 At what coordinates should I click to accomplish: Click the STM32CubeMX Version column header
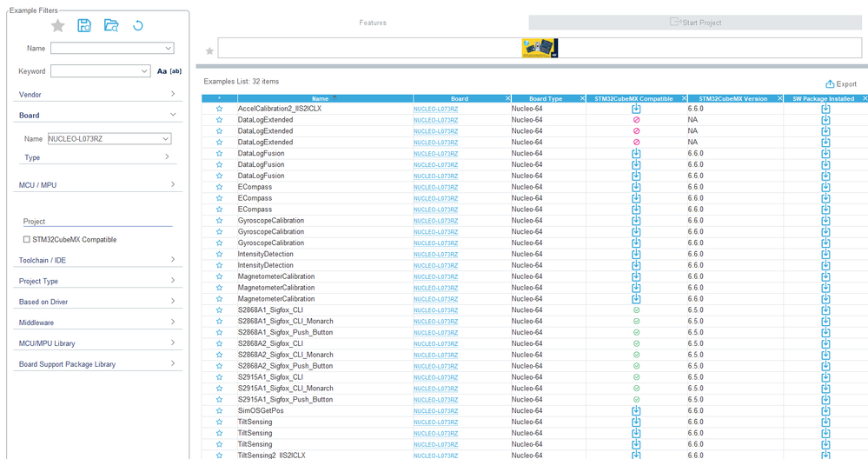[733, 98]
